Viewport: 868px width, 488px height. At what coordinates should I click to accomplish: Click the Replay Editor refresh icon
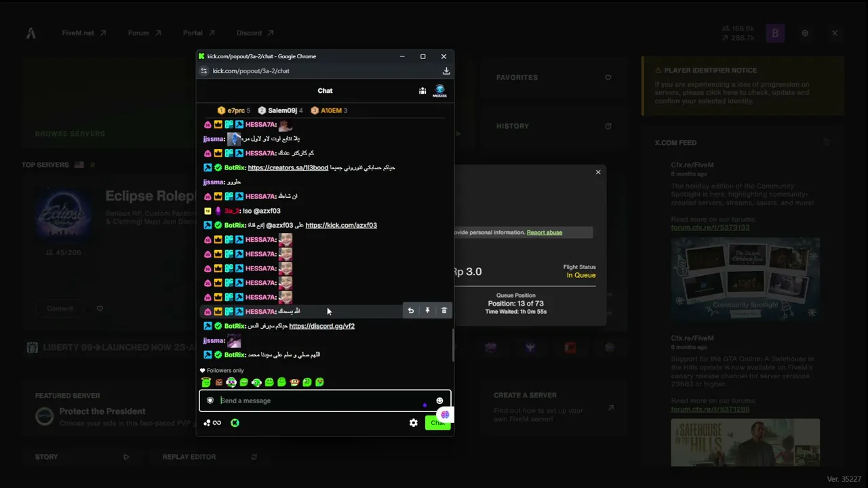(254, 457)
